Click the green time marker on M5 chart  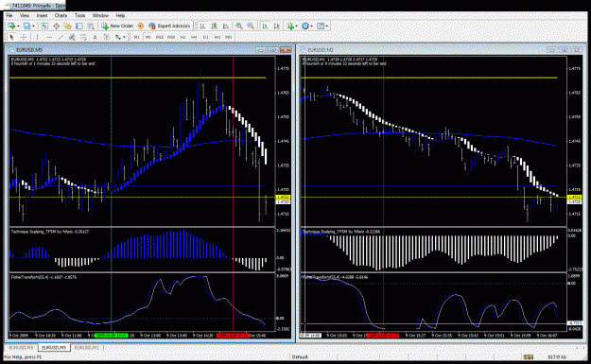coord(112,335)
